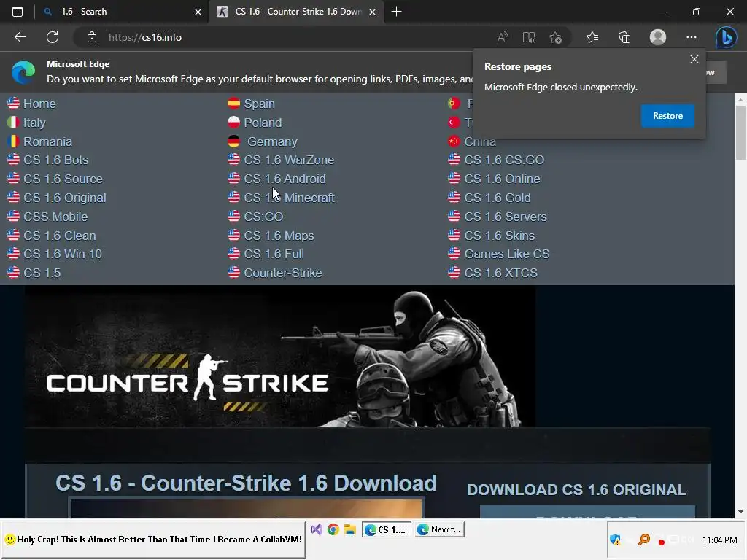The height and width of the screenshot is (560, 747).
Task: Switch to CS 1... Edge taskbar window
Action: coord(387,529)
